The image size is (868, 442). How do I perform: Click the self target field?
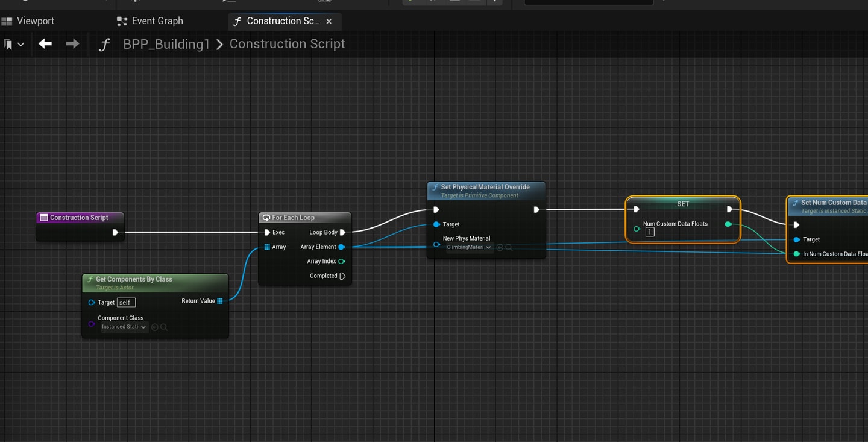point(126,302)
